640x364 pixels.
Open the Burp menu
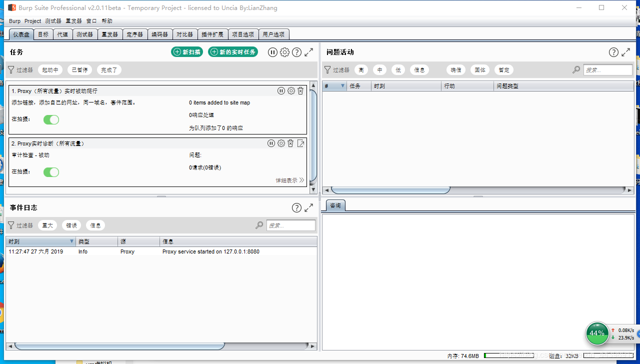[15, 21]
